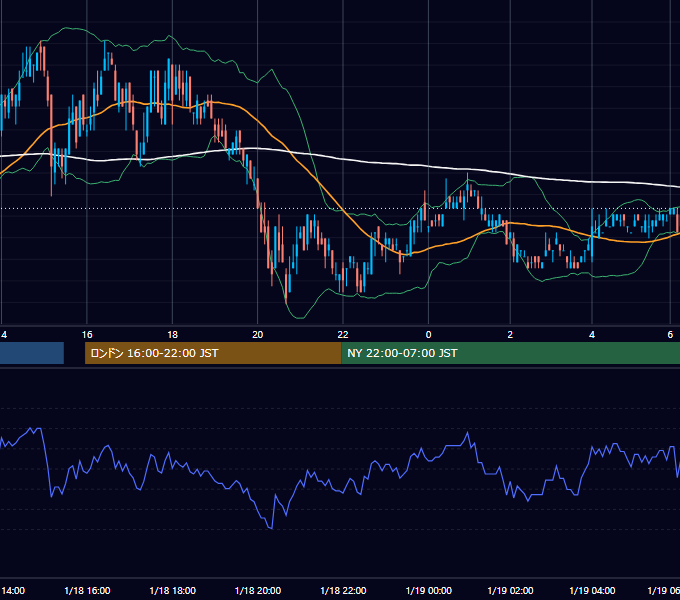
Task: Click the 1/18 20:00 date label
Action: 258,590
